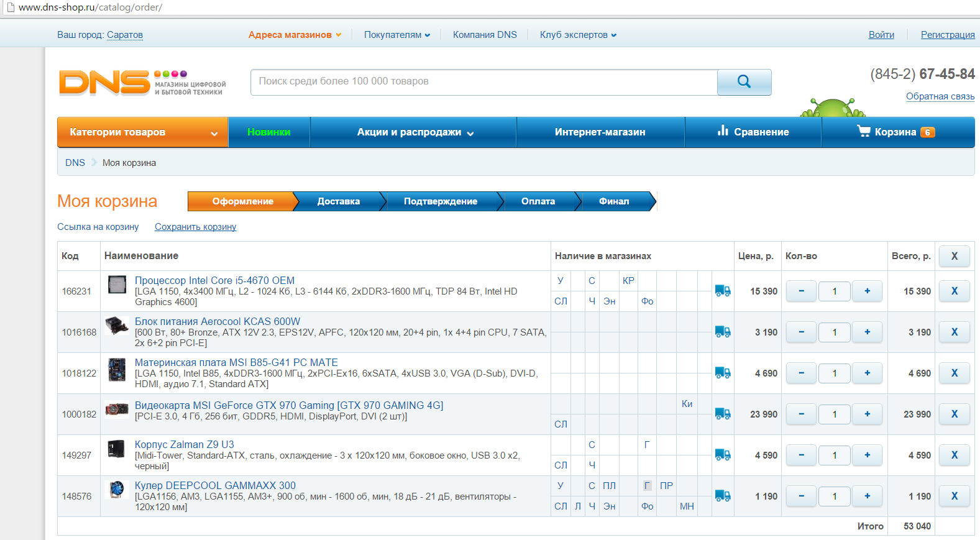Screen dimensions: 980x540
Task: Open the cart via Корзина icon
Action: coord(897,132)
